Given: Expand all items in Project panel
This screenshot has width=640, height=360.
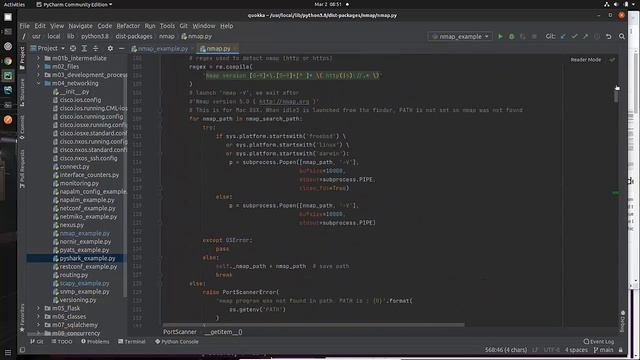Looking at the screenshot, I should [84, 48].
